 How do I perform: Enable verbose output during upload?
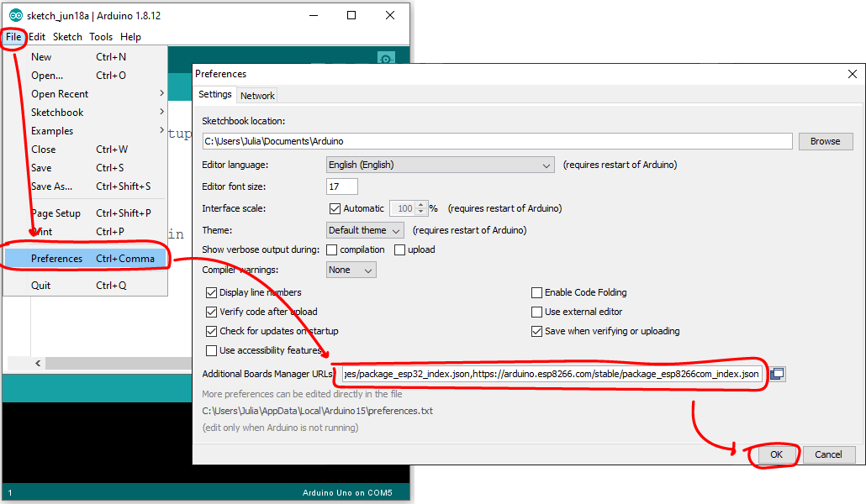tap(400, 250)
